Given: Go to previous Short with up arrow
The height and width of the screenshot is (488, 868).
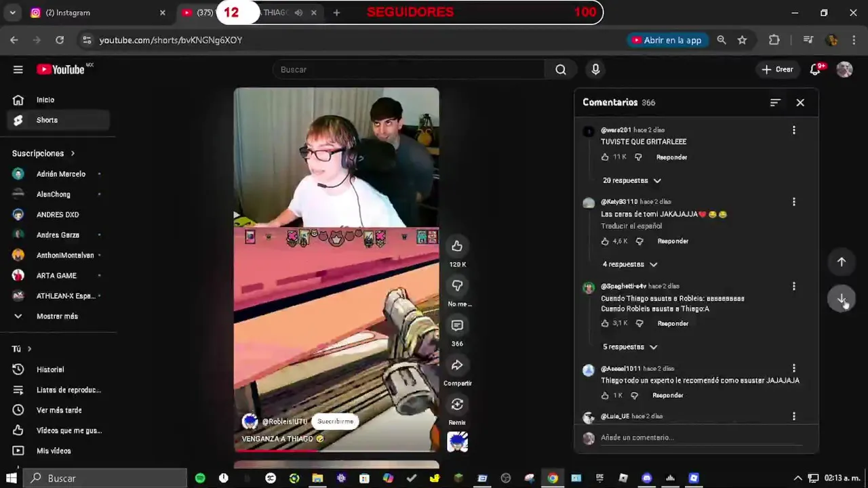Looking at the screenshot, I should 841,262.
